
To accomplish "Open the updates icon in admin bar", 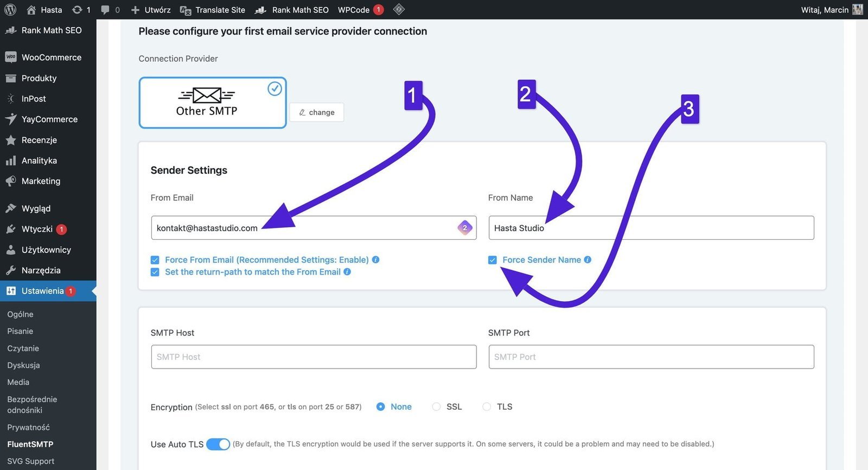I will coord(78,10).
